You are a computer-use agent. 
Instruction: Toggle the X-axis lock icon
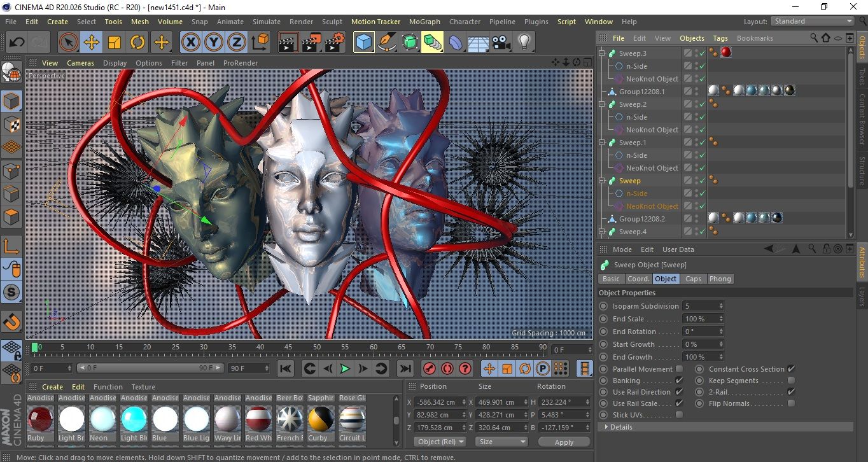pyautogui.click(x=190, y=43)
